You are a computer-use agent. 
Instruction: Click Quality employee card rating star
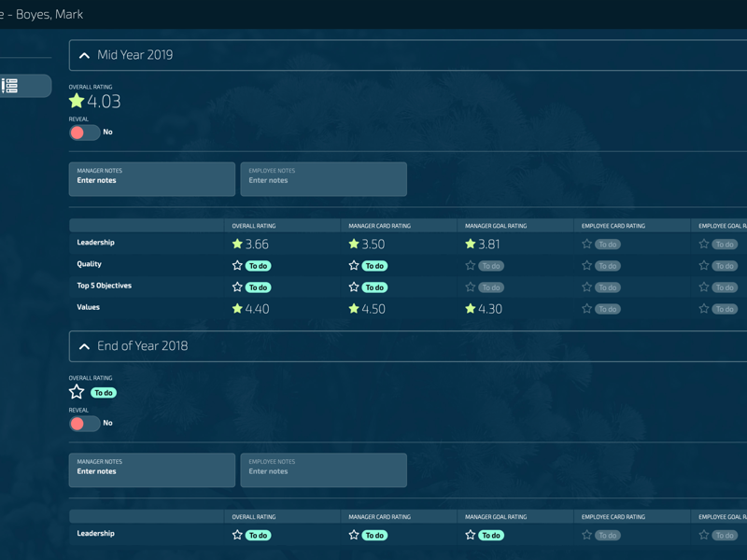tap(586, 265)
